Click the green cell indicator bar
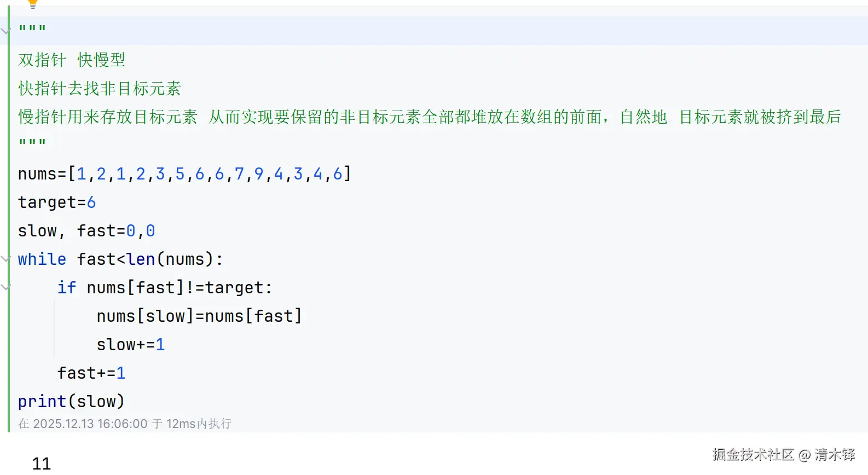This screenshot has width=868, height=475. coord(9,219)
